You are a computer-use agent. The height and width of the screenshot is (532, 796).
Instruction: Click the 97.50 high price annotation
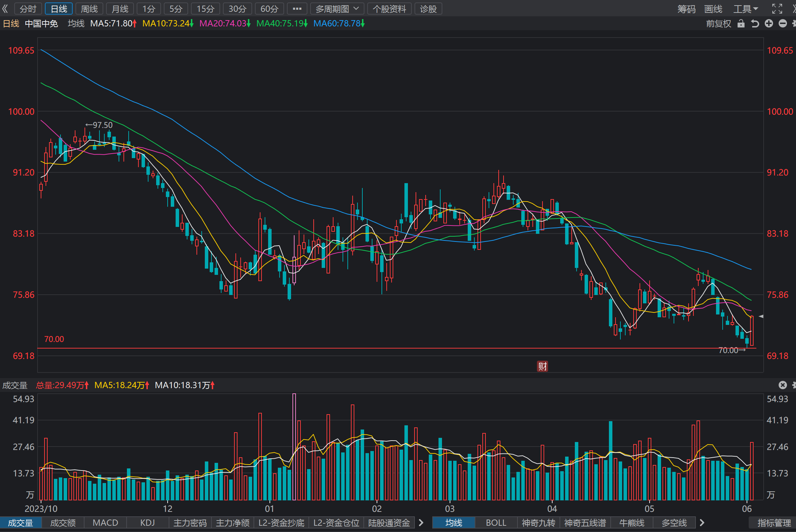pos(99,125)
